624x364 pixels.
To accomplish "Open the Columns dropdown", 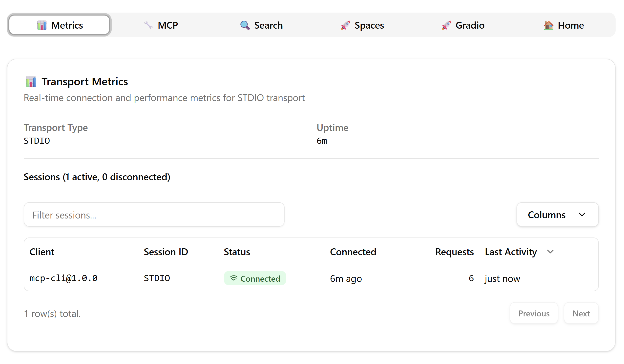I will point(557,215).
